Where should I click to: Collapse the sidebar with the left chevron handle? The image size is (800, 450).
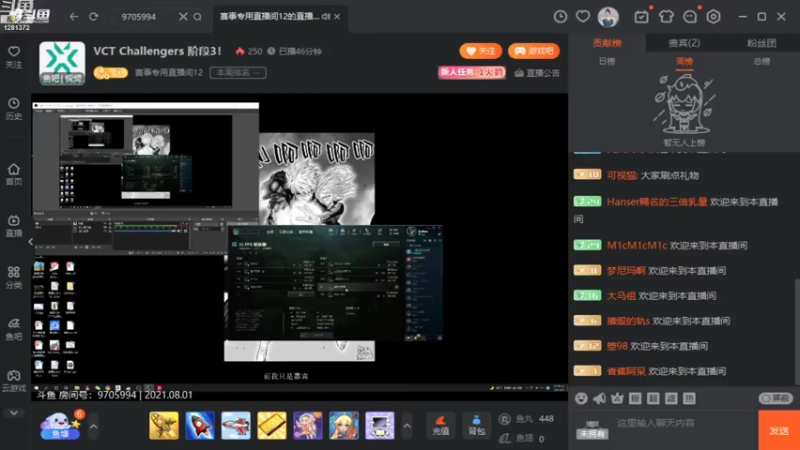(31, 241)
